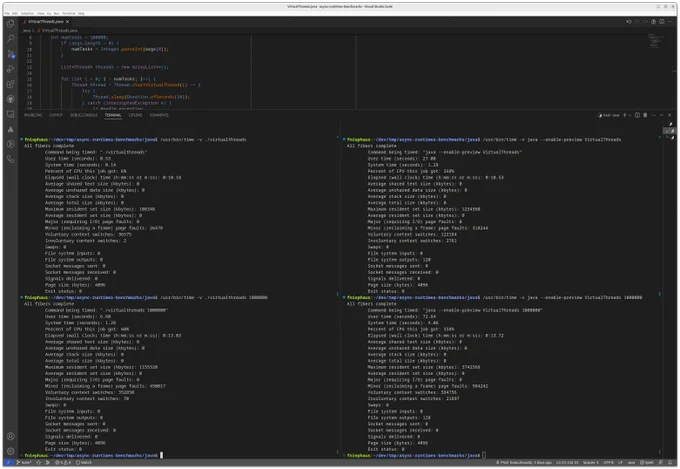Screen dimensions: 680x469
Task: Open the Extensions view
Action: 11,84
